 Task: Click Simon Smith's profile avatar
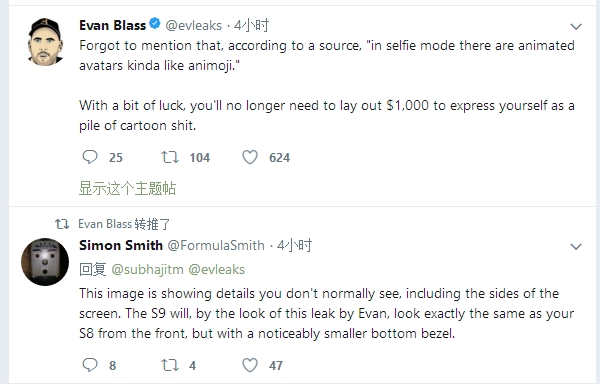coord(45,262)
